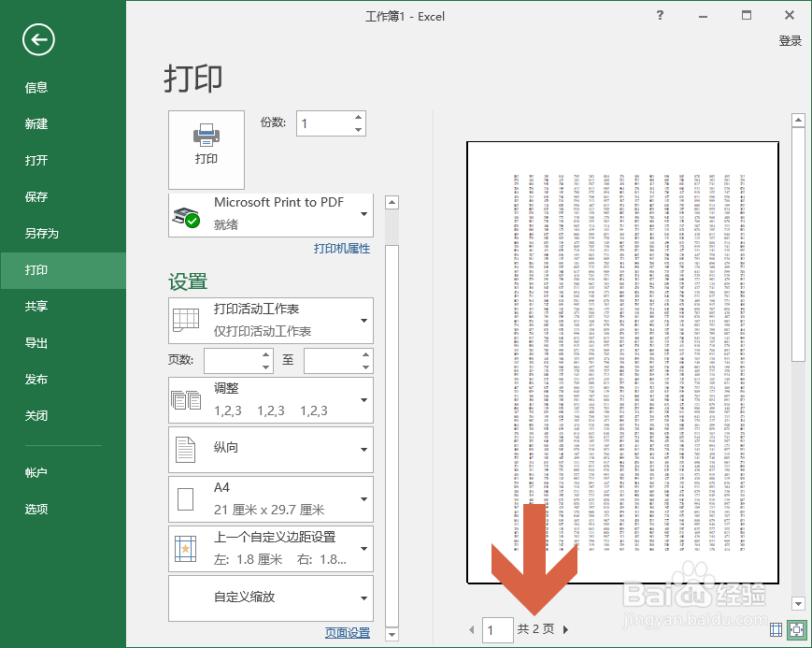
Task: Expand Print Active Sheets dropdown
Action: [x=271, y=321]
